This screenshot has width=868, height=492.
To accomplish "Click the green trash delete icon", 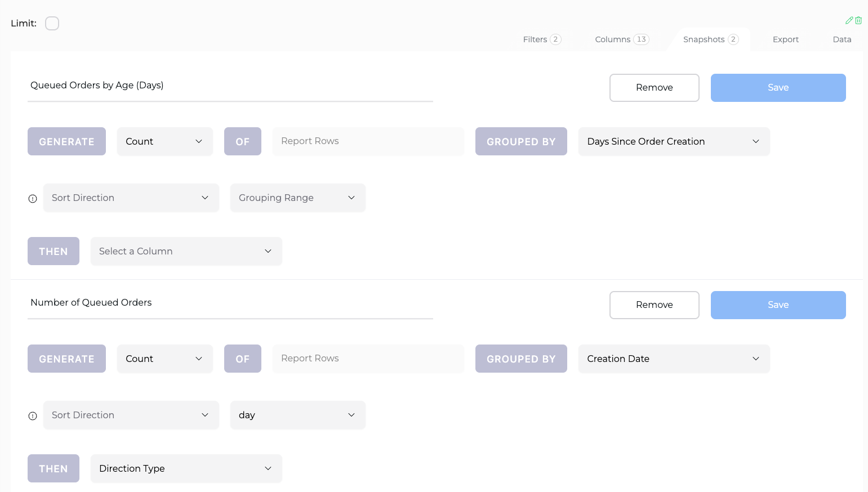I will tap(858, 20).
